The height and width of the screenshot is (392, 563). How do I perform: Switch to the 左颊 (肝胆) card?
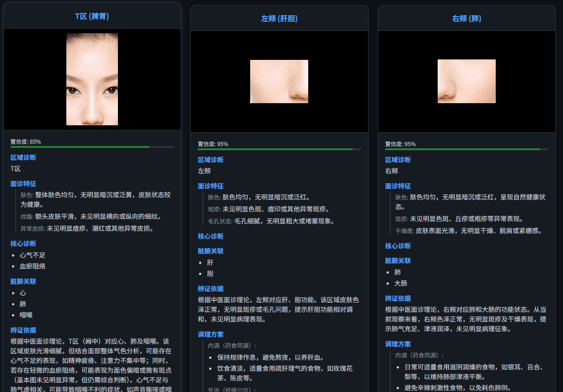coord(279,18)
